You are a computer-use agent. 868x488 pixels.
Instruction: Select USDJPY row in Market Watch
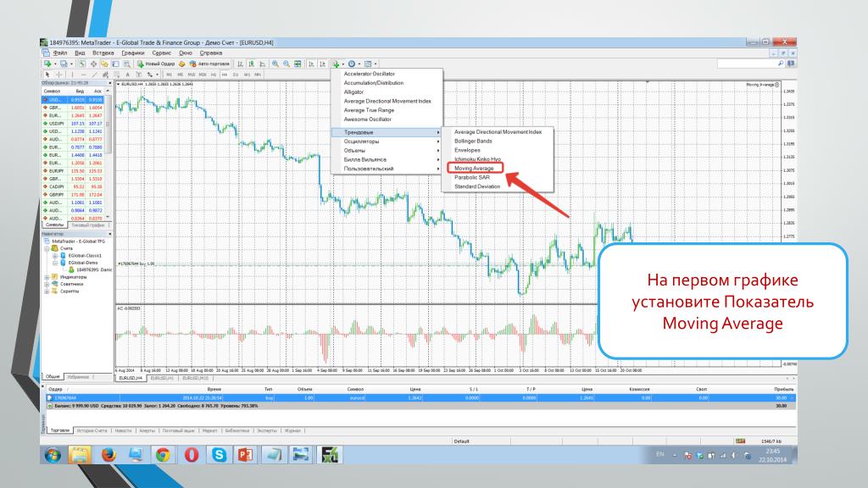tap(74, 124)
